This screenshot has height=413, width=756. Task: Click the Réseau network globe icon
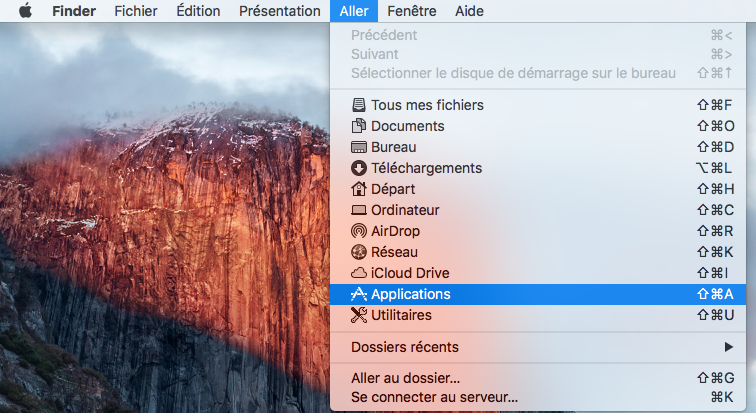[x=360, y=252]
